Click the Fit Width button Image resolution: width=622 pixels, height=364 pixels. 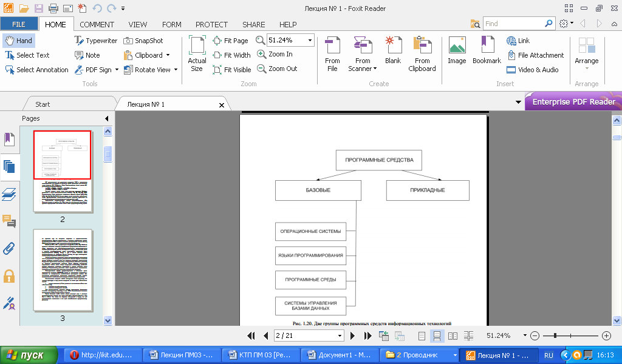(231, 55)
